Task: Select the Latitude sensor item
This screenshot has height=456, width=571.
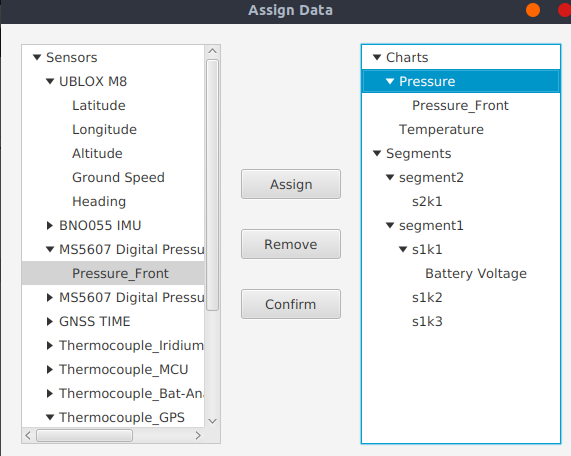Action: click(x=99, y=106)
